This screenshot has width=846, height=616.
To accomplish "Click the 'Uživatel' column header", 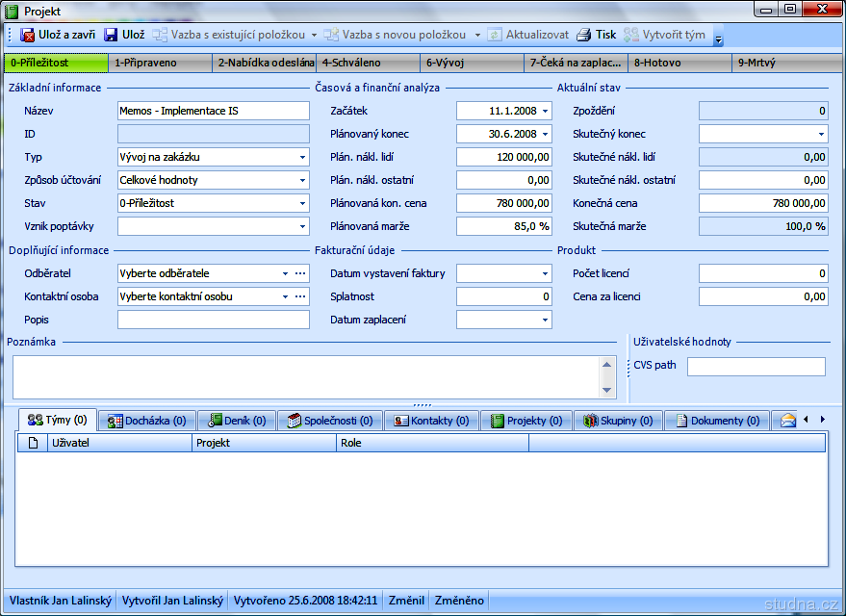I will pyautogui.click(x=117, y=443).
